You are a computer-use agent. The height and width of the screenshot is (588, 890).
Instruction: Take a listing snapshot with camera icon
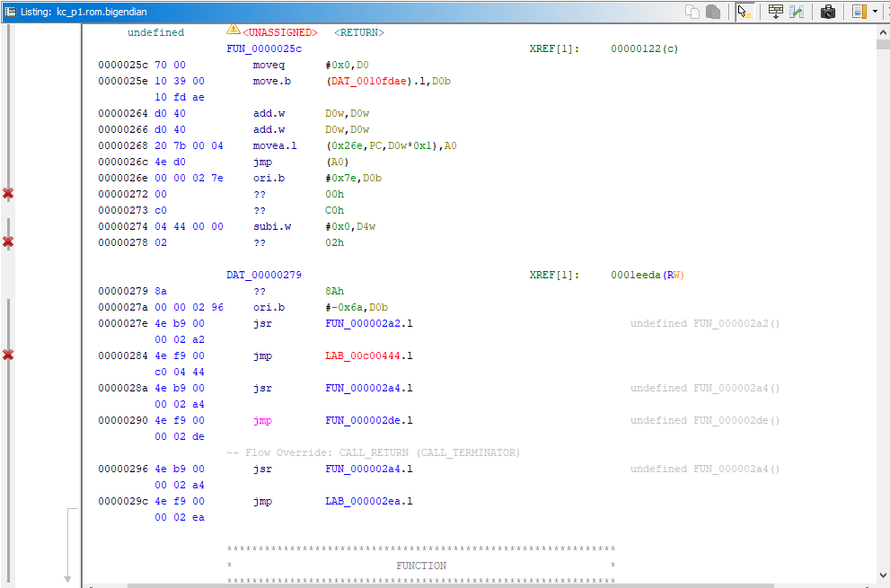coord(827,12)
